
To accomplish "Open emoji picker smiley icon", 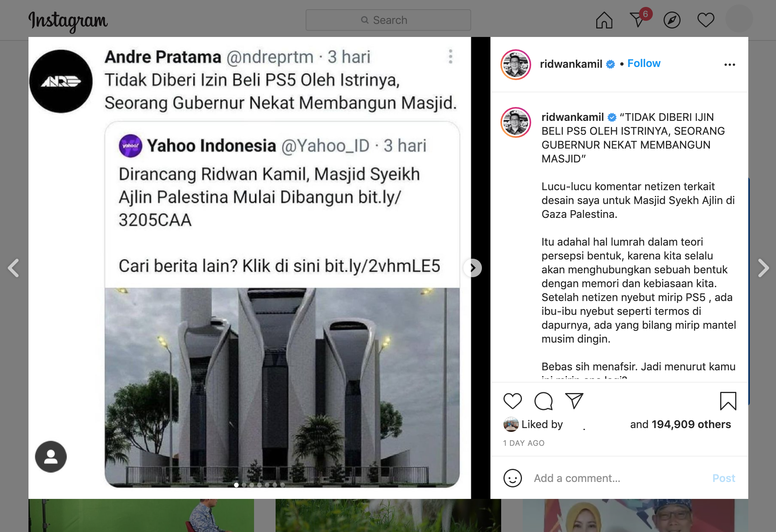I will (x=513, y=478).
